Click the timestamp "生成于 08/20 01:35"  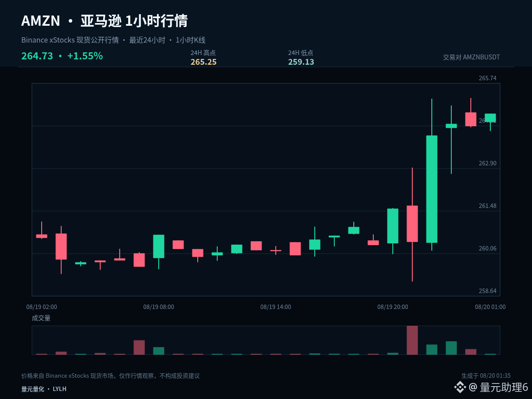486,376
